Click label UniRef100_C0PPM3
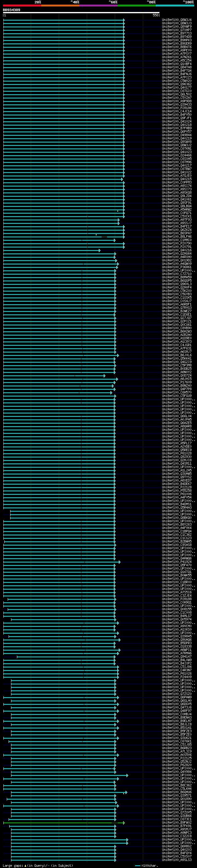The height and width of the screenshot is (868, 197). click(x=177, y=183)
